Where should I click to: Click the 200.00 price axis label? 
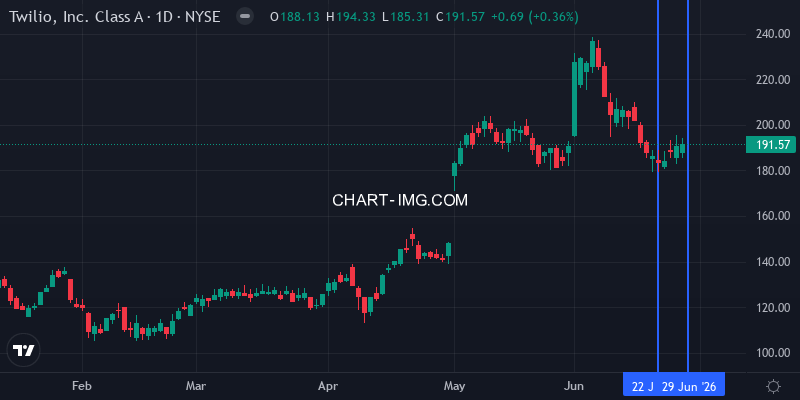pos(773,125)
